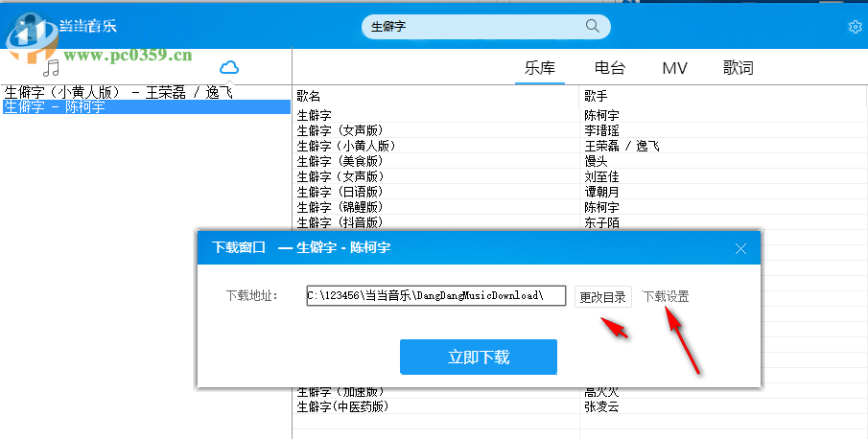The width and height of the screenshot is (868, 439).
Task: Open the 歌词 tab
Action: pos(738,68)
